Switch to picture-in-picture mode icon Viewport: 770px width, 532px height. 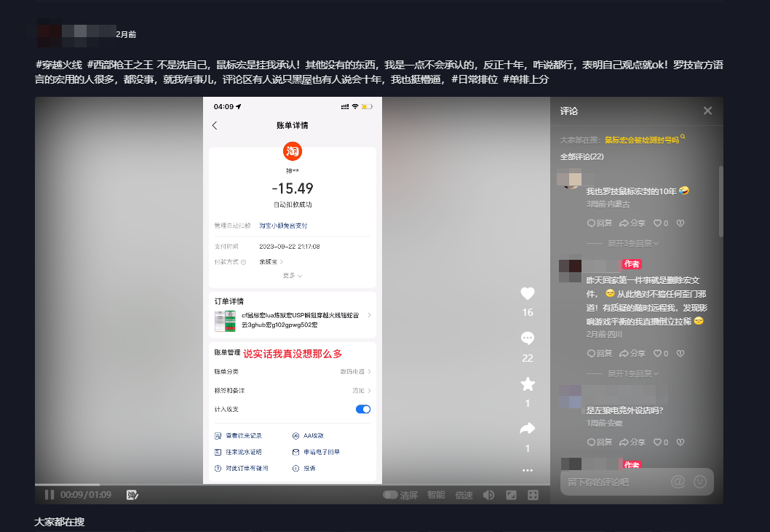click(511, 495)
